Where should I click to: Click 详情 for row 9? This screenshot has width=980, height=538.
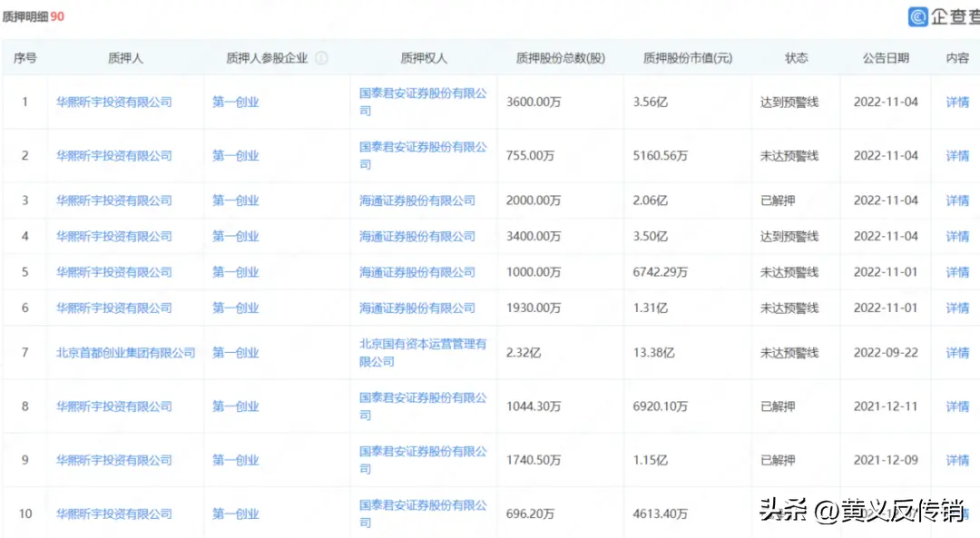point(957,460)
